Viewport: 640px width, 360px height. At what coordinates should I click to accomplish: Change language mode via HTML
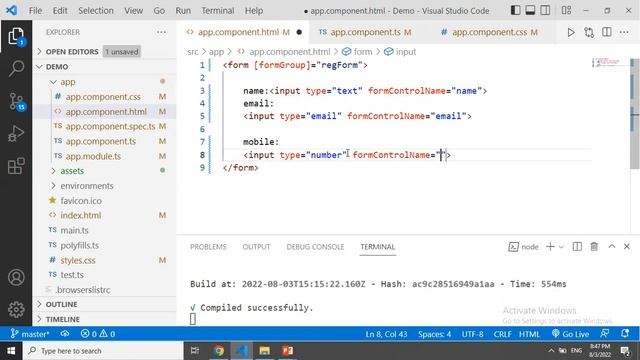(x=529, y=334)
